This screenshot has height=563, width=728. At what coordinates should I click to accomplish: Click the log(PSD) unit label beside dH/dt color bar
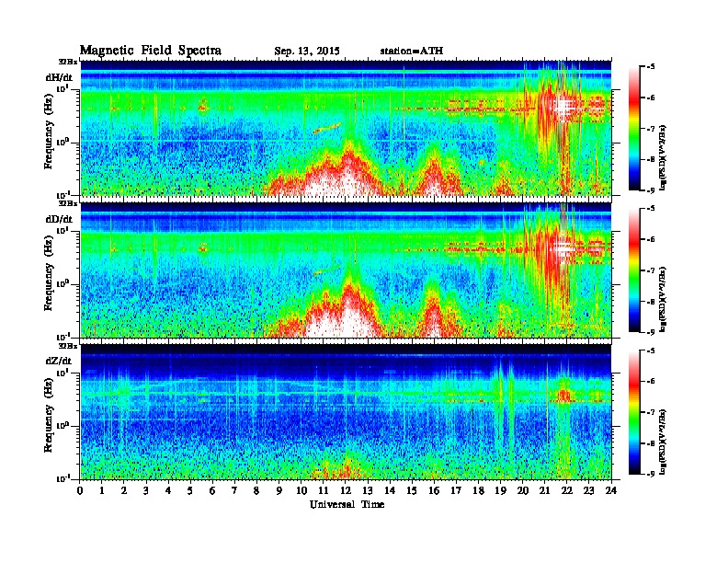664,157
